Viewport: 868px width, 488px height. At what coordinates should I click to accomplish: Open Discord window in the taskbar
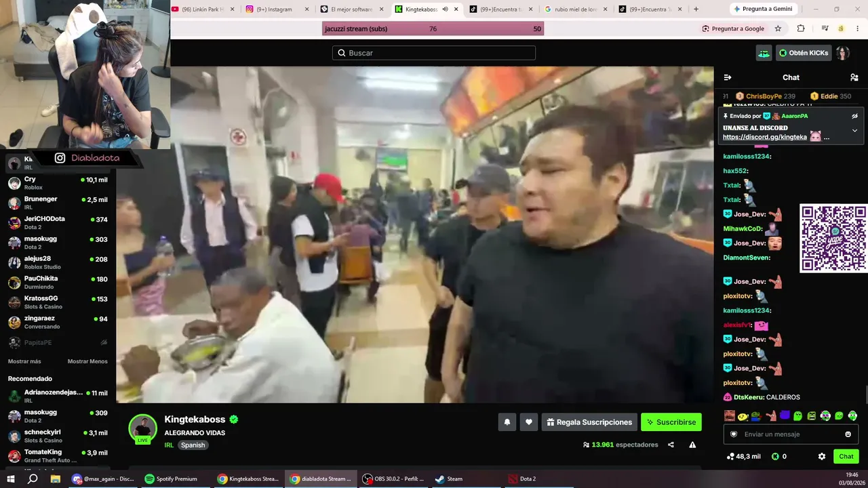pyautogui.click(x=103, y=479)
